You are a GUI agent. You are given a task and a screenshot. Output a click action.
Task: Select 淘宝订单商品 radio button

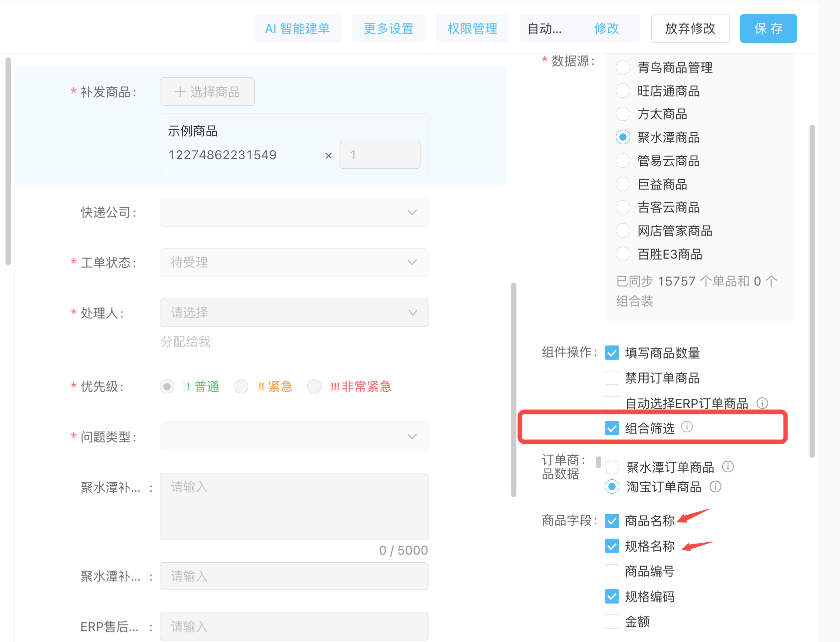[612, 487]
